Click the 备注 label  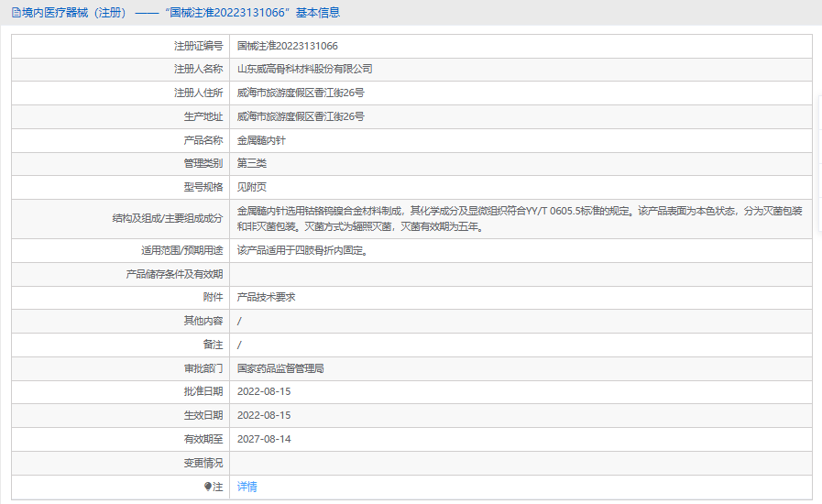[213, 345]
